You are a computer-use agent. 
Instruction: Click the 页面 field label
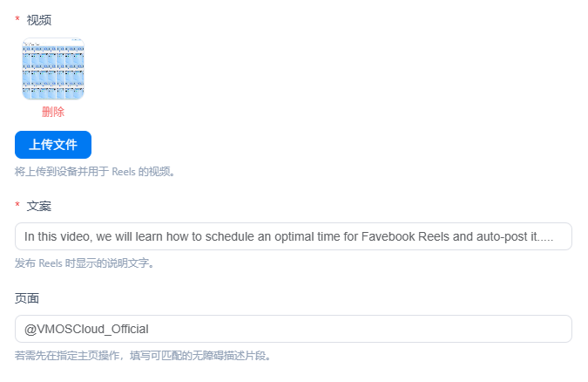click(x=27, y=298)
